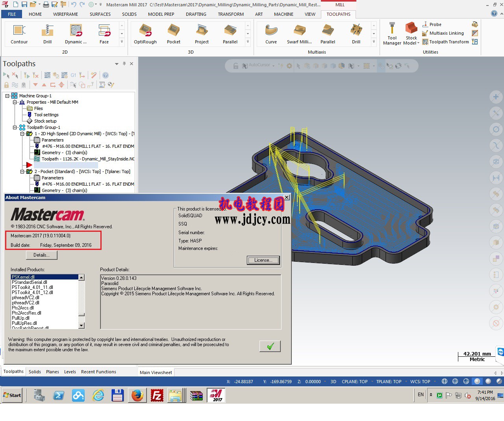Open Internet Explorer from taskbar
Viewport: 504px width, 421px height.
tap(98, 395)
